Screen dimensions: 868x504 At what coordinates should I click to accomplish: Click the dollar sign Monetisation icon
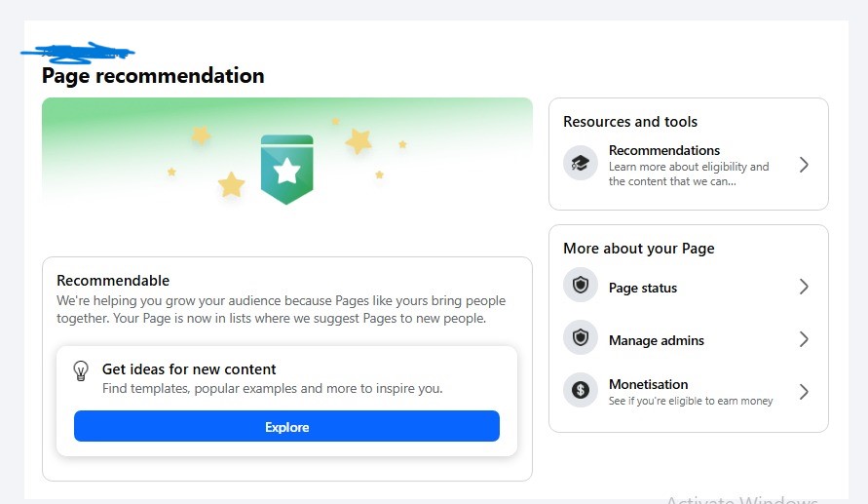(x=581, y=391)
